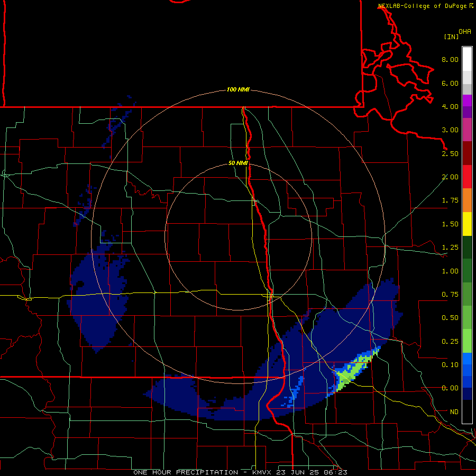The height and width of the screenshot is (476, 476).
Task: Click the OHA product label above legend
Action: [465, 32]
